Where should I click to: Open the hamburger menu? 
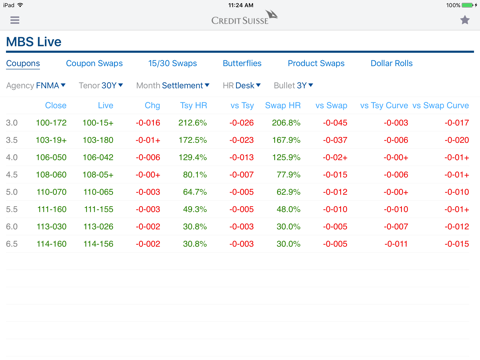tap(15, 20)
